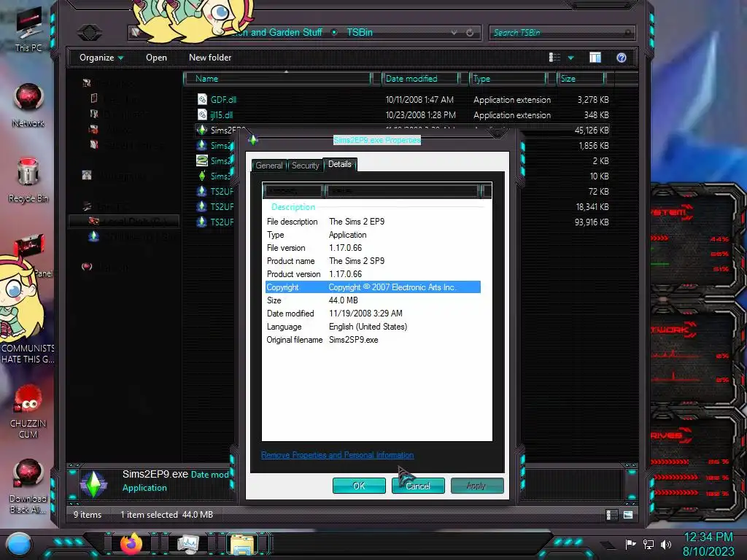Expand the view options dropdown arrow

pyautogui.click(x=570, y=58)
